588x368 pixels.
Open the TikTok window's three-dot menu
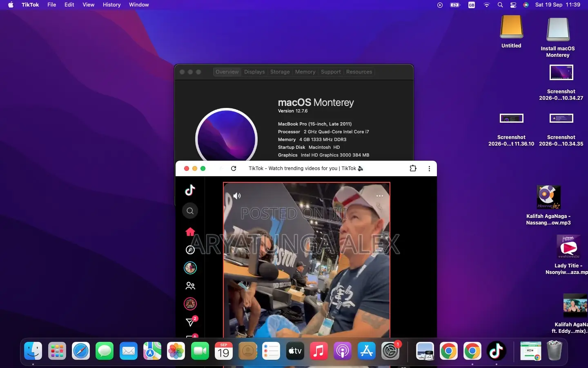[x=429, y=168]
